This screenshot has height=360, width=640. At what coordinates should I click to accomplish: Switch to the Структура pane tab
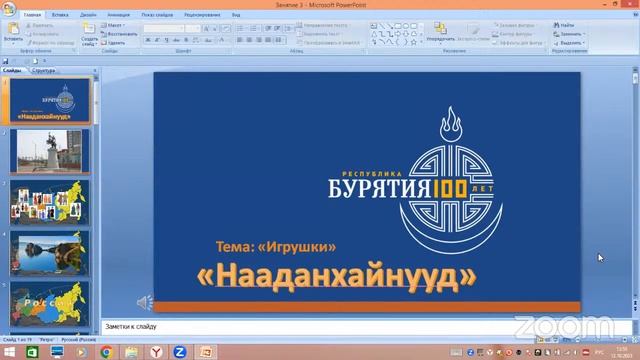[x=43, y=71]
